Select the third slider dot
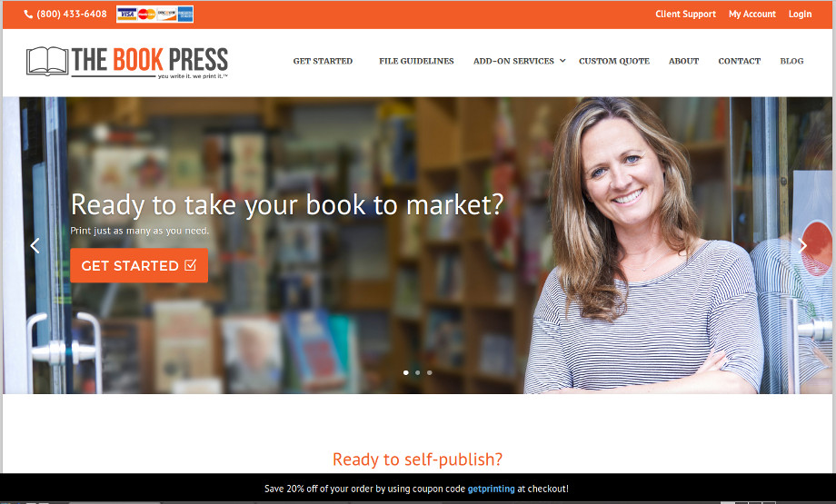Viewport: 836px width, 504px height. (x=429, y=373)
